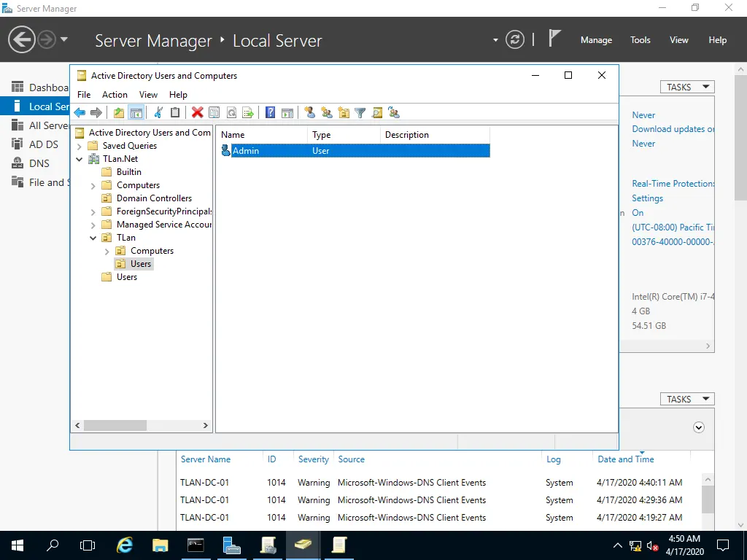The height and width of the screenshot is (560, 747).
Task: Open the Help menu in ADUC window
Action: click(x=178, y=95)
